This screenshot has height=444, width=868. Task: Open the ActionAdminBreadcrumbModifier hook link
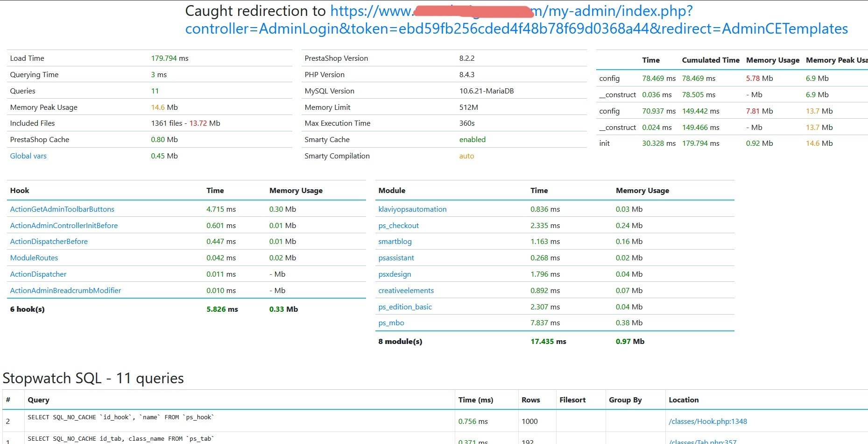[x=65, y=291]
